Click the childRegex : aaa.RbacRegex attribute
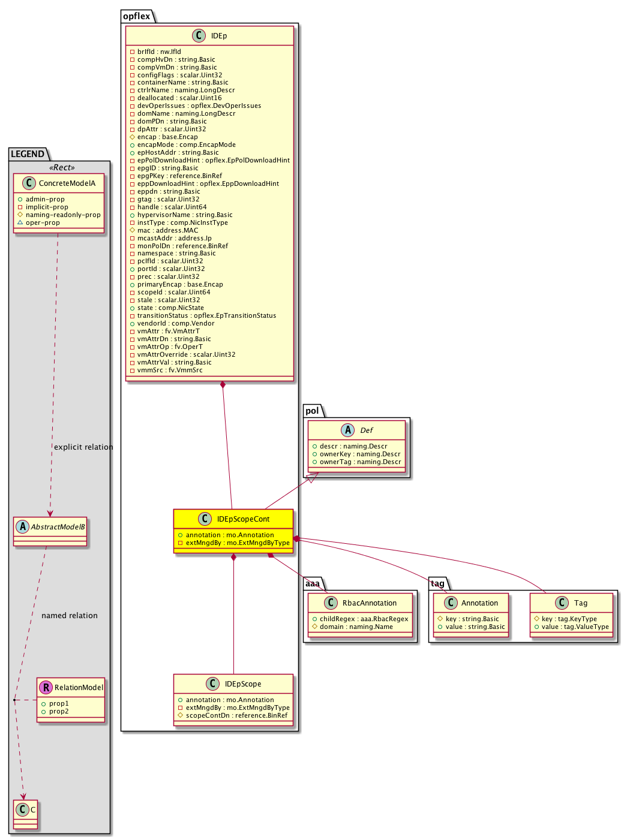 364,619
